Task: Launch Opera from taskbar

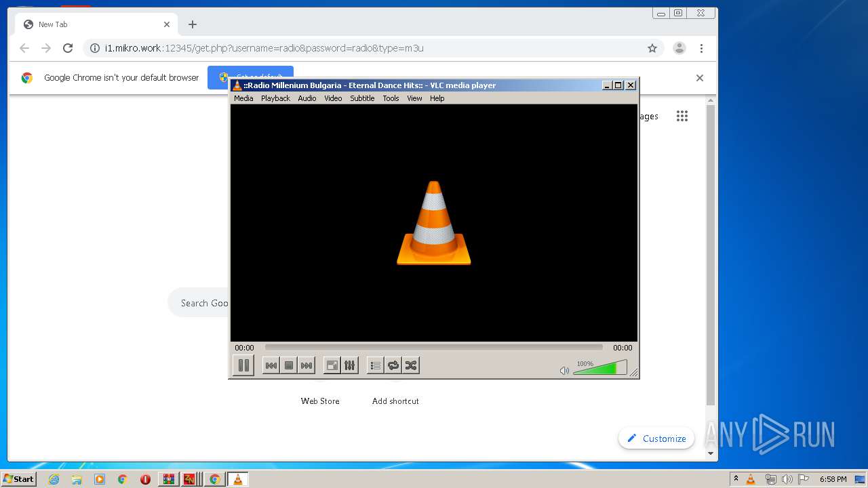Action: tap(145, 479)
